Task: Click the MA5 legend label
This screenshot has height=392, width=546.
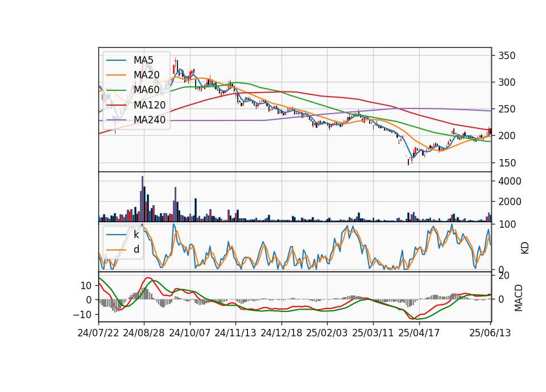Action: pyautogui.click(x=143, y=60)
